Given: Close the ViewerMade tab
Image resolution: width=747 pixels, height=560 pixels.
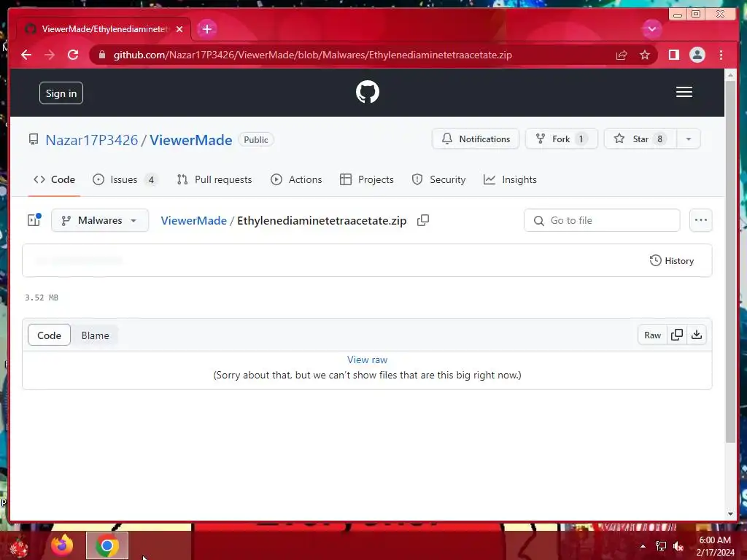Looking at the screenshot, I should click(179, 29).
